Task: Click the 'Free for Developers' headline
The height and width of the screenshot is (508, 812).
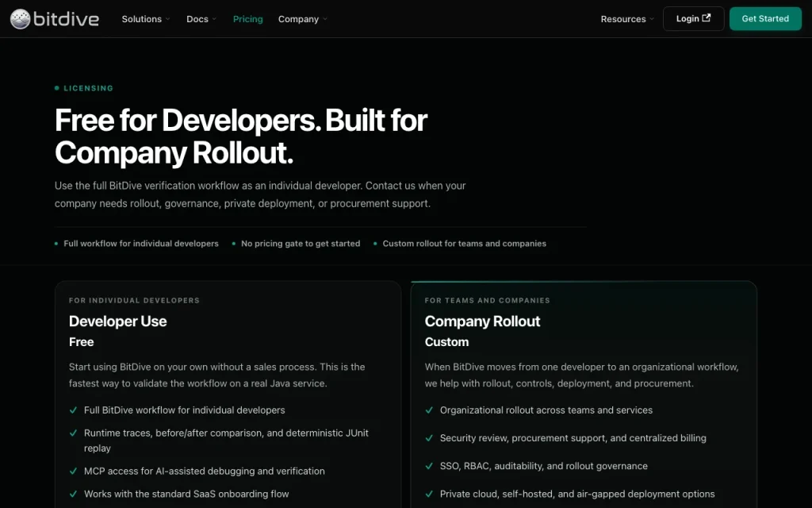Action: pos(241,137)
